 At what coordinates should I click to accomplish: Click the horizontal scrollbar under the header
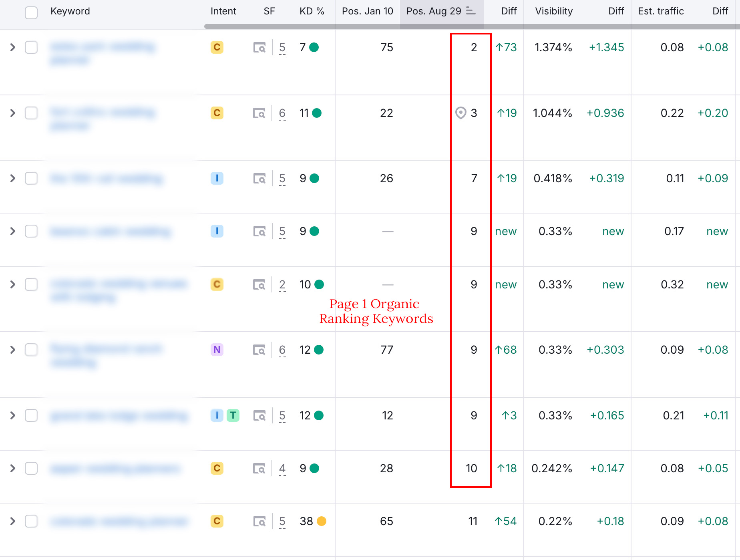tap(472, 26)
